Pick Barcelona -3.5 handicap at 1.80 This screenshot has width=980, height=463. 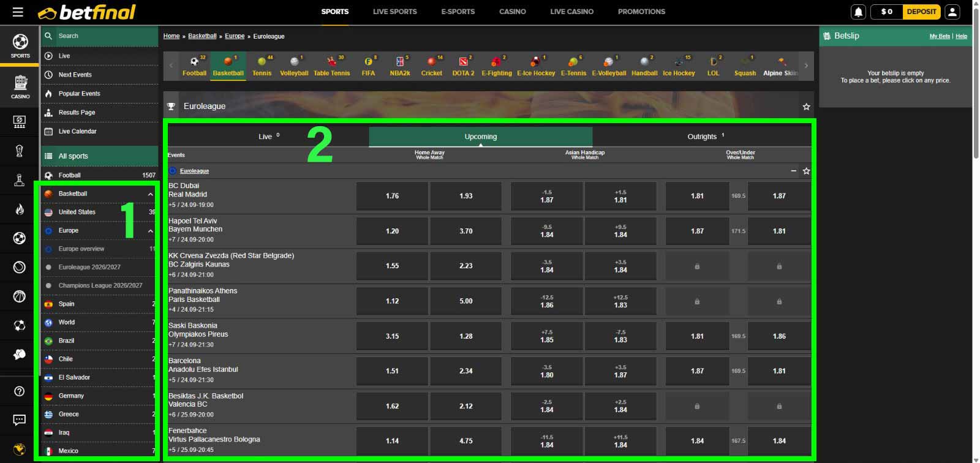click(x=547, y=371)
